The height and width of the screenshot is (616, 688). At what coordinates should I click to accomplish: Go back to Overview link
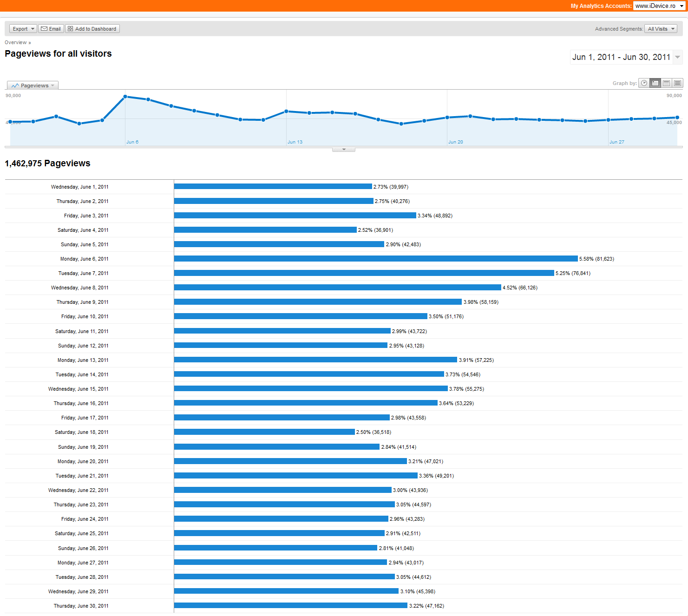[x=16, y=42]
